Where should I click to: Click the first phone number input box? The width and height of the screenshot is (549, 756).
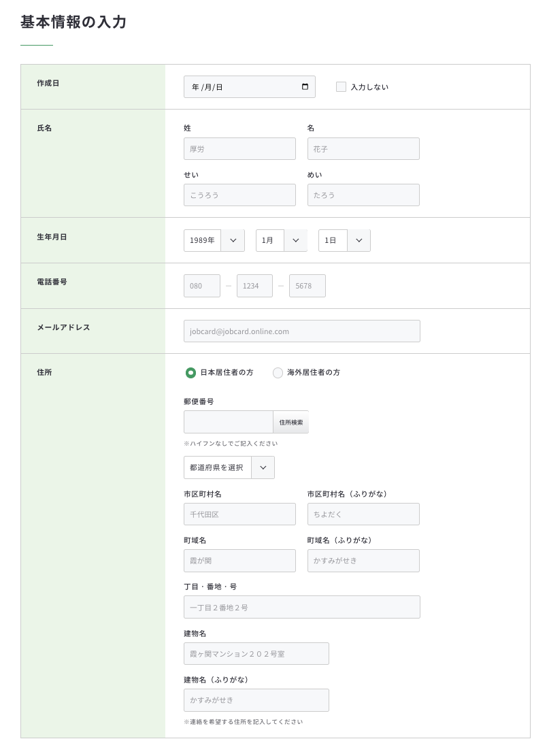point(201,286)
